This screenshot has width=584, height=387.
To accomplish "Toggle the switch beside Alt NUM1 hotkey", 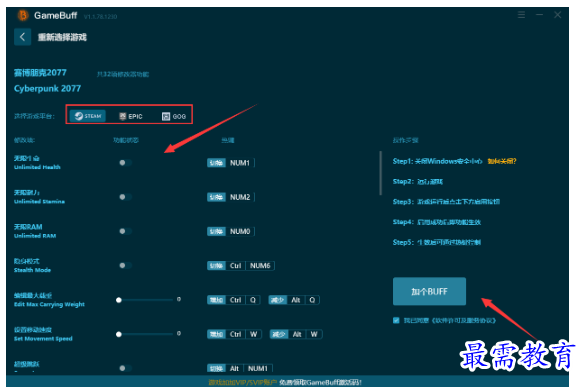I will (125, 368).
